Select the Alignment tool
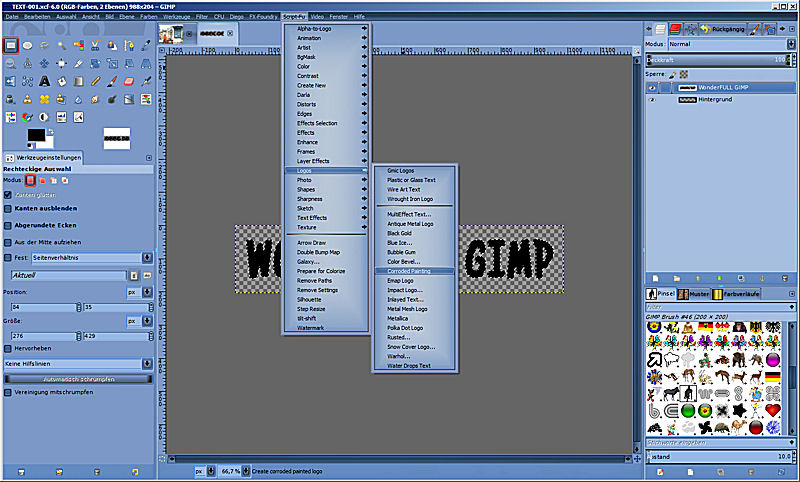 tap(61, 64)
